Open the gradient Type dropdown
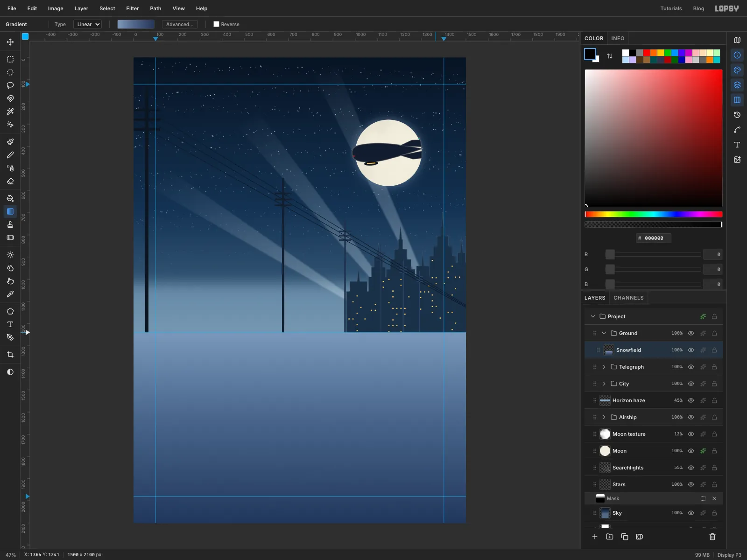This screenshot has height=560, width=747. [87, 24]
